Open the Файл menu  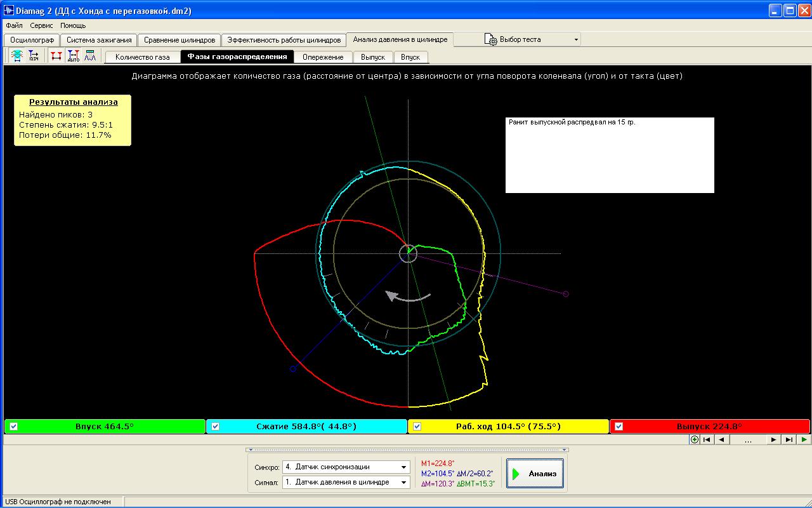click(x=14, y=25)
